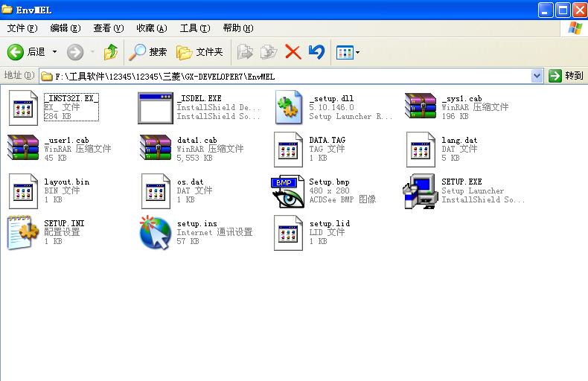Open the address bar dropdown list

(537, 76)
